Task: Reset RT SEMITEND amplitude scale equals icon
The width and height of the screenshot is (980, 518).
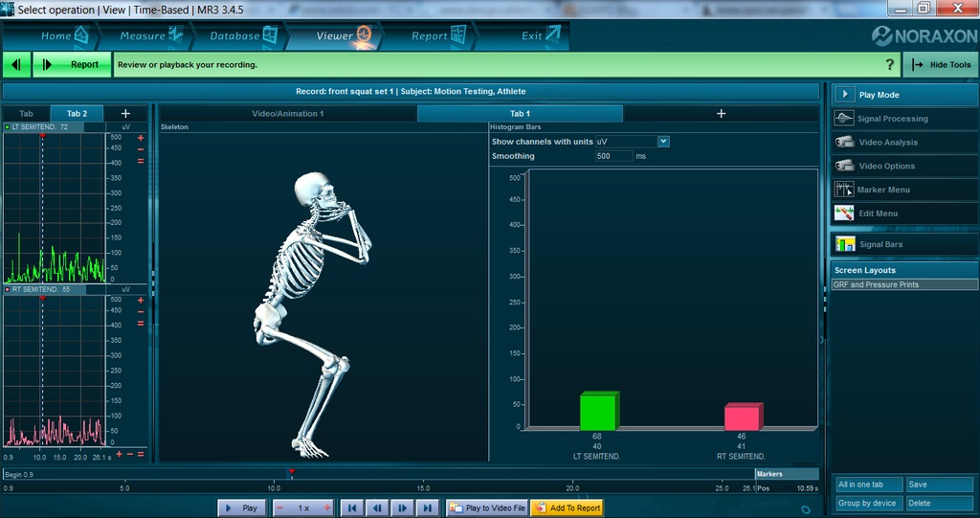Action: (x=141, y=324)
